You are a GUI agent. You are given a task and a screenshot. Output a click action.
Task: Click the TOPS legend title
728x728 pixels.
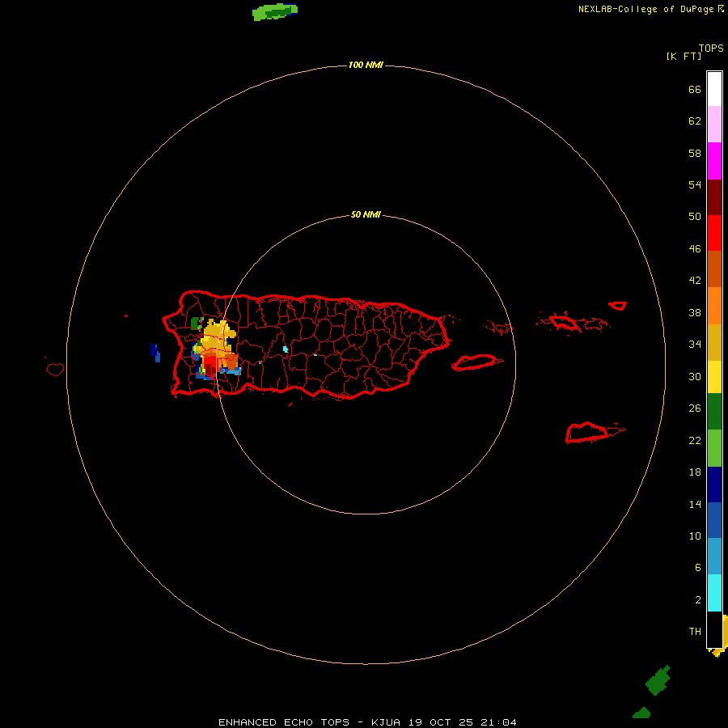click(711, 48)
